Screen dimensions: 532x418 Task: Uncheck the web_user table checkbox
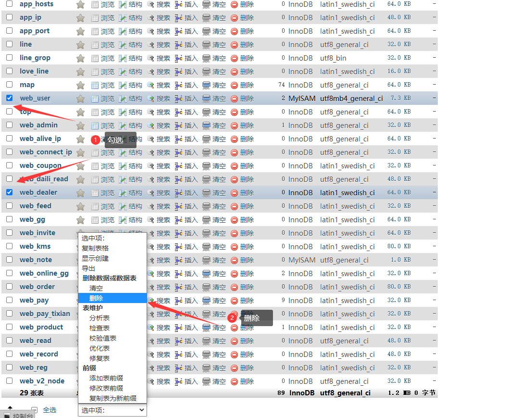point(9,98)
